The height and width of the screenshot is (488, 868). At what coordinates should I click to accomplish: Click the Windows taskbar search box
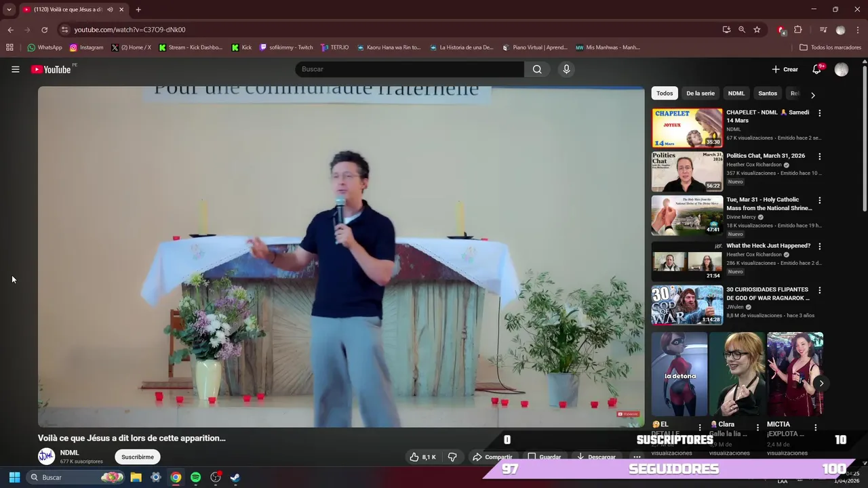(76, 477)
